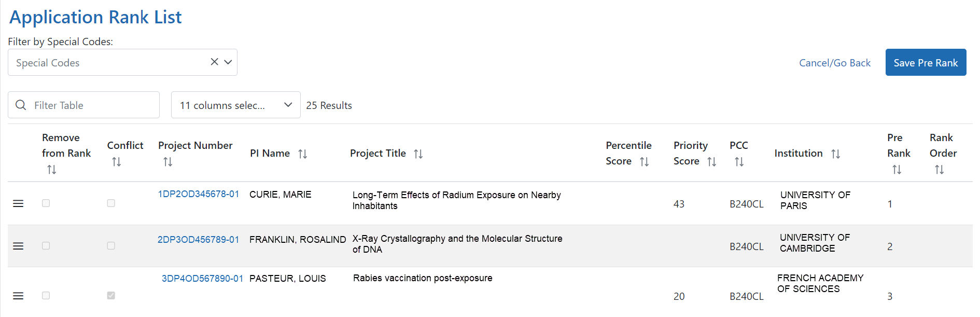Check Remove from Rank for Curie

pos(46,203)
